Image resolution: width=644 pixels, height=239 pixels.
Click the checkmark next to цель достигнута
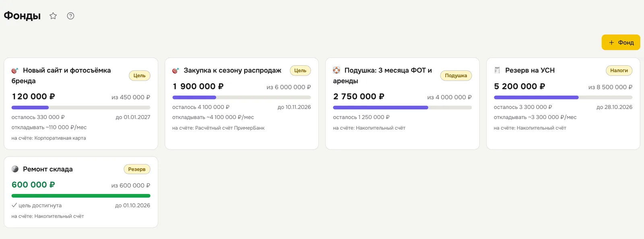(14, 205)
